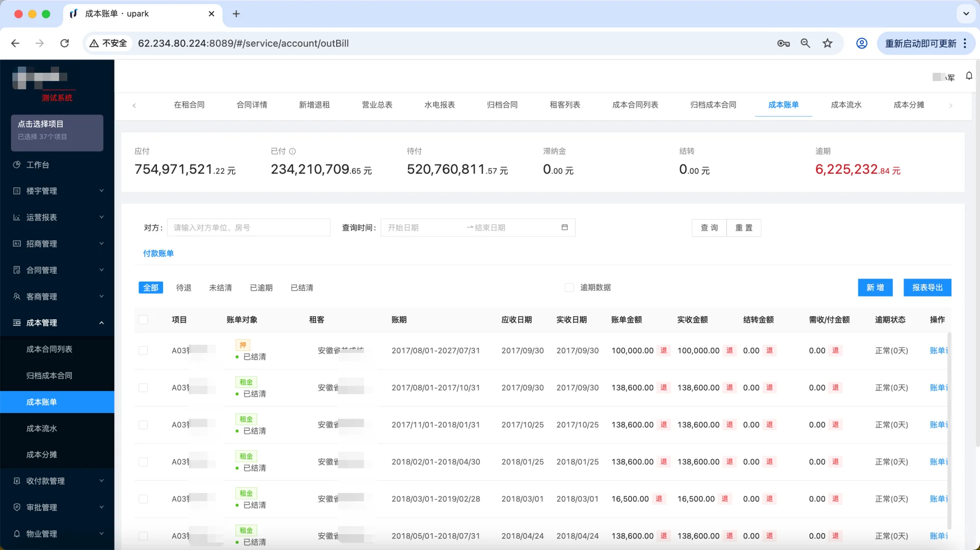Select all bills via the header checkbox
This screenshot has height=550, width=980.
144,320
